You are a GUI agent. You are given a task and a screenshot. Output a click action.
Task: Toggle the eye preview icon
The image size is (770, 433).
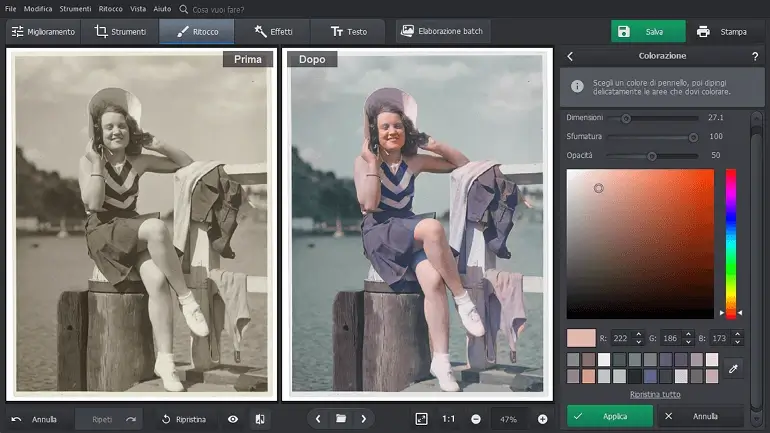[x=233, y=419]
